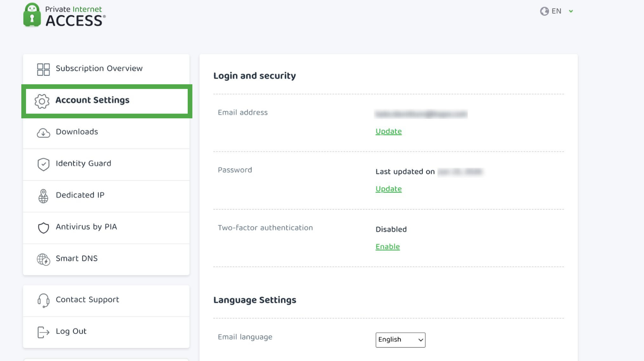644x361 pixels.
Task: Click Update under Email address
Action: pos(388,132)
